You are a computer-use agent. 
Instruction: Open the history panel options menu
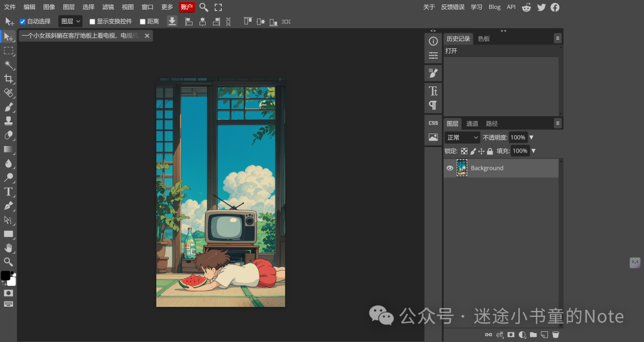558,38
